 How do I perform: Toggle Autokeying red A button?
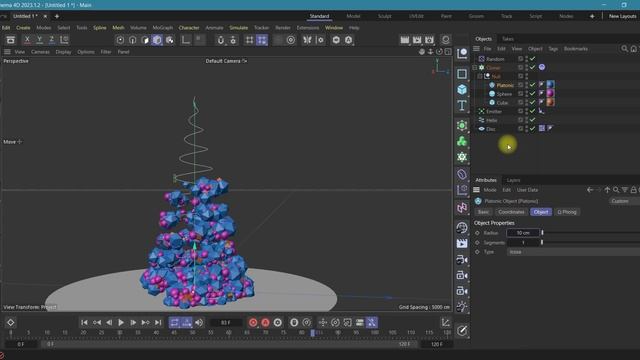pyautogui.click(x=265, y=322)
